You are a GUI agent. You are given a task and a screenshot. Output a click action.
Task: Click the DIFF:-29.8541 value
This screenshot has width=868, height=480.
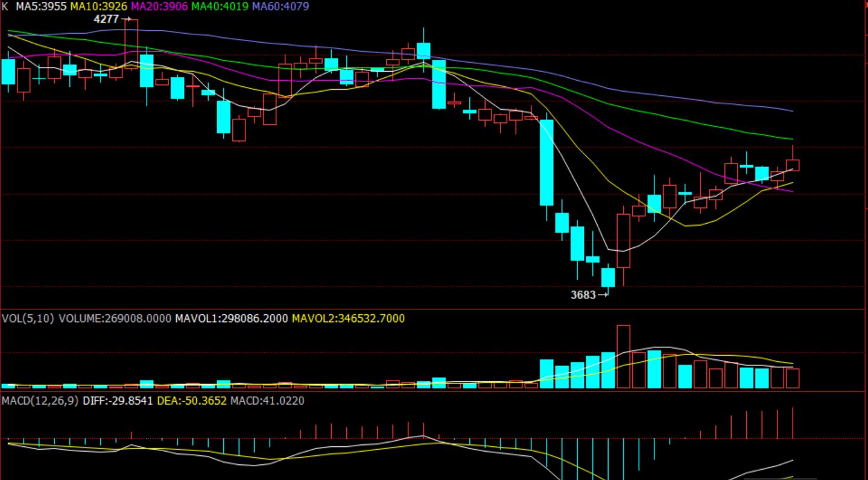tap(118, 400)
